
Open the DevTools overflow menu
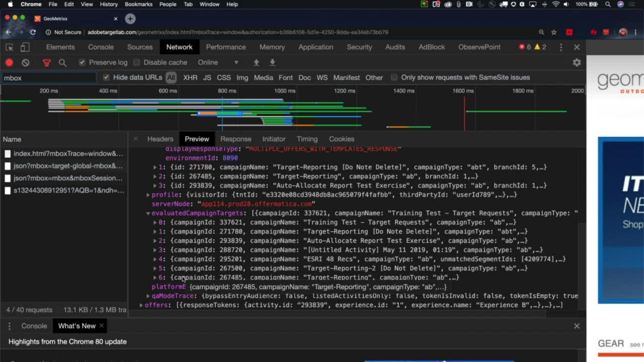tap(561, 47)
